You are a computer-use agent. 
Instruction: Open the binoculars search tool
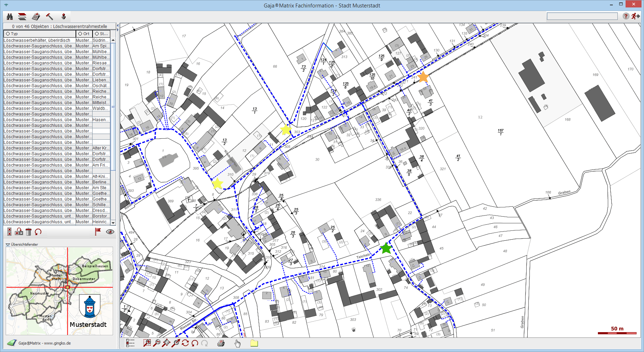tap(10, 17)
